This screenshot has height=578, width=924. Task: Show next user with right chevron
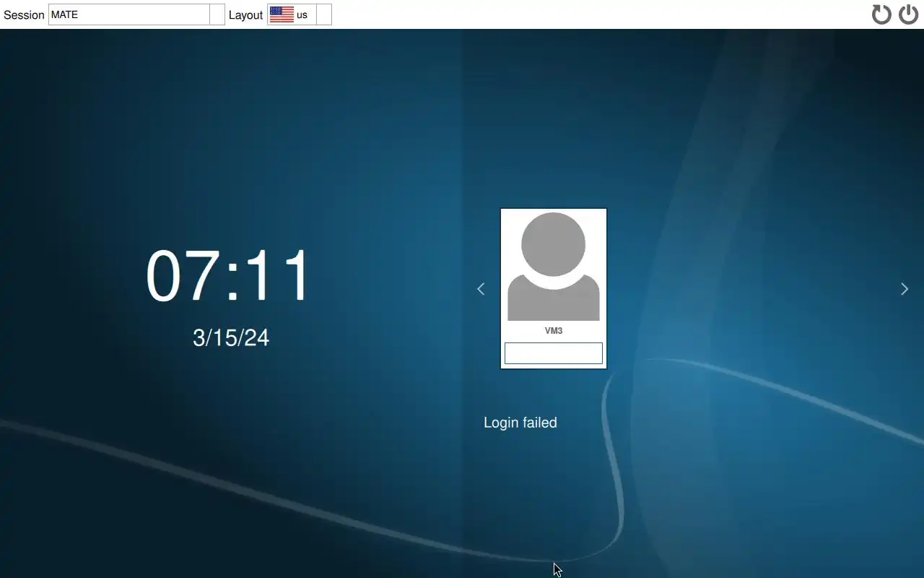coord(905,289)
